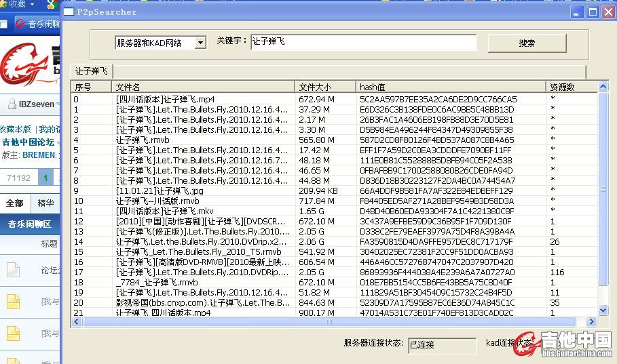Click file size 37.29 M cell
Viewport: 617px width, 364px height.
tap(314, 110)
